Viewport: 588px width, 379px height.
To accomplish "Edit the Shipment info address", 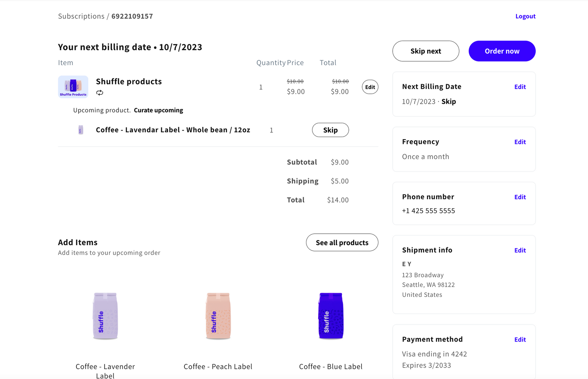I will click(520, 250).
